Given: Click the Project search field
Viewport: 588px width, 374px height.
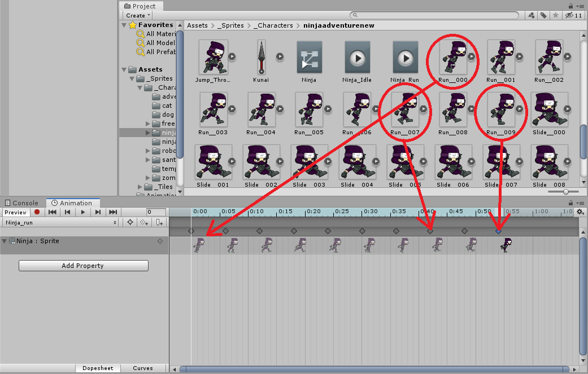Looking at the screenshot, I should tap(434, 15).
